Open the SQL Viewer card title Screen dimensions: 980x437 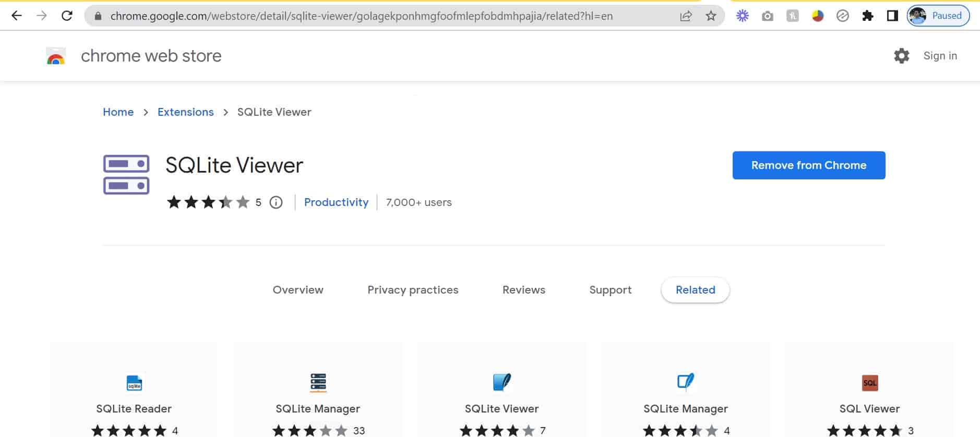[869, 409]
